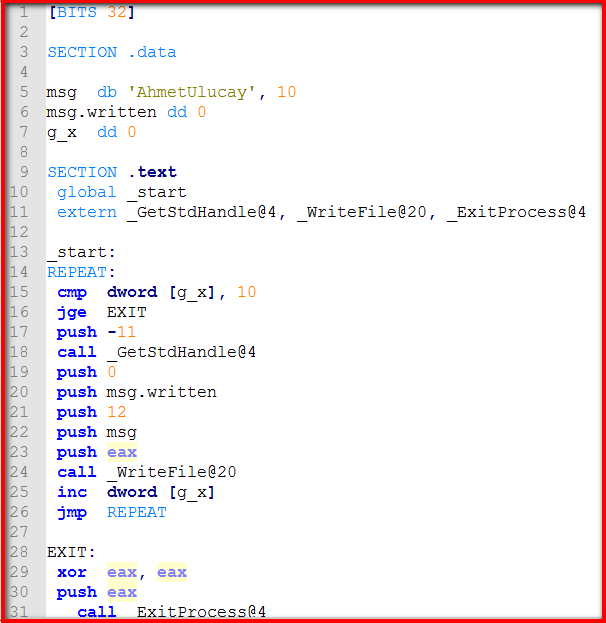
Task: Click 'g_x dd 0' declaration on line 7
Action: tap(91, 132)
